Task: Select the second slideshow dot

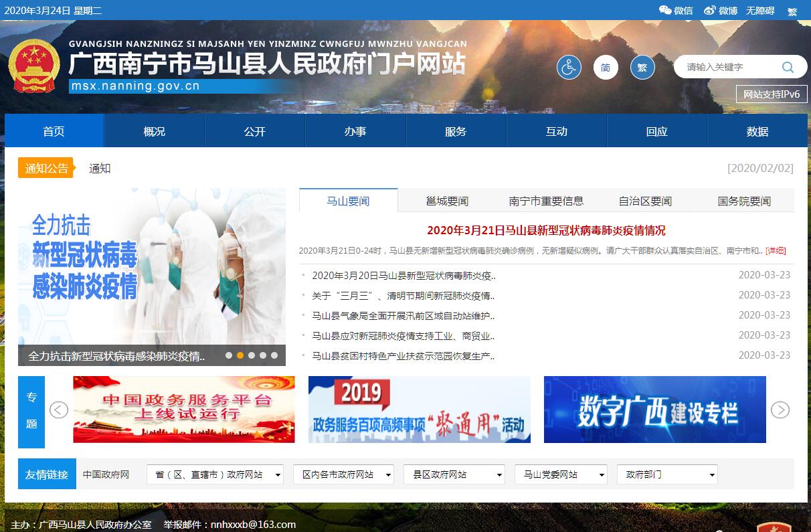Action: [240, 355]
